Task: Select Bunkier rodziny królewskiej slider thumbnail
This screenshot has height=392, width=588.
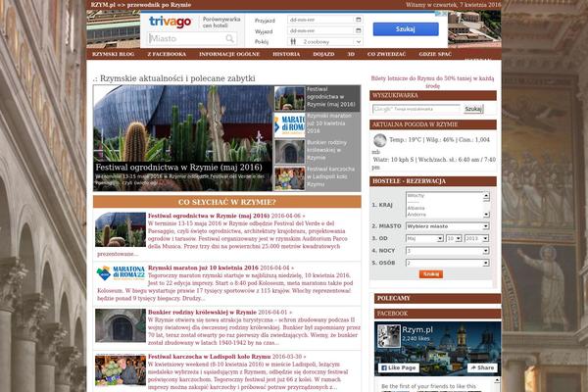Action: tap(289, 152)
